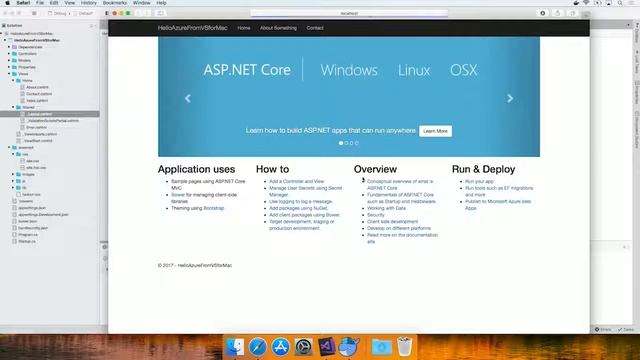Go to Home navbar link
This screenshot has width=640, height=360.
click(x=244, y=28)
